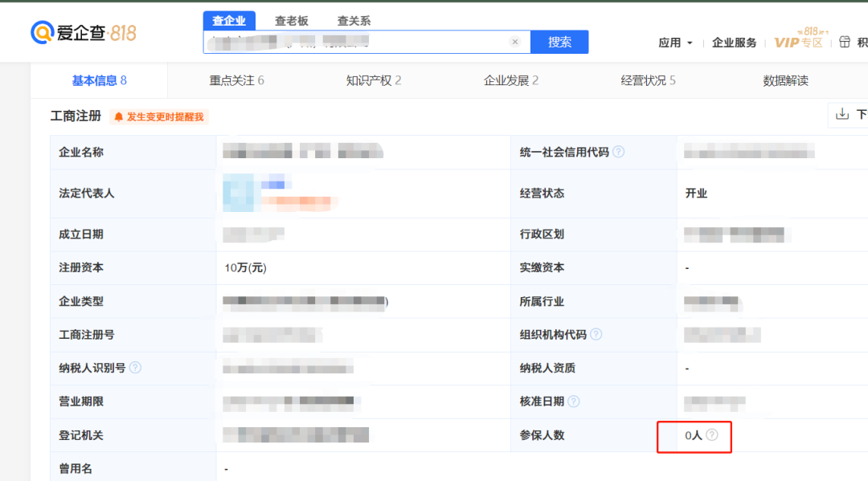868x481 pixels.
Task: Clear the search box with the X icon
Action: [515, 42]
